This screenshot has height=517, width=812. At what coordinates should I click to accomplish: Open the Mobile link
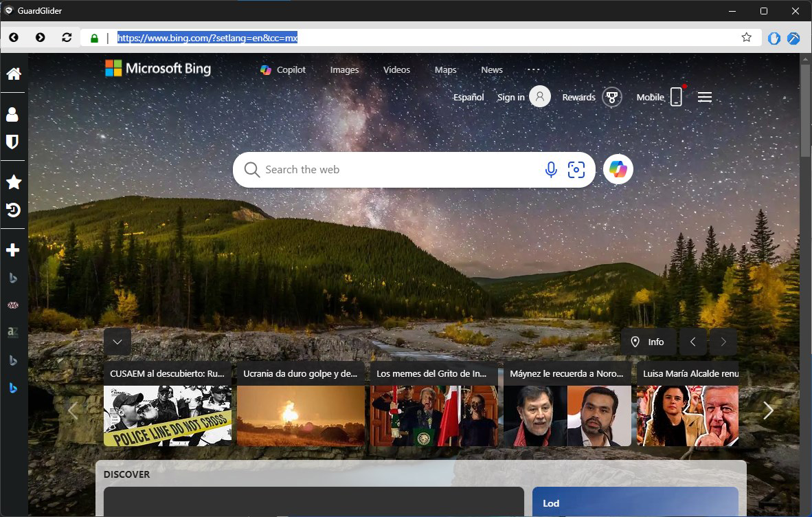[650, 97]
